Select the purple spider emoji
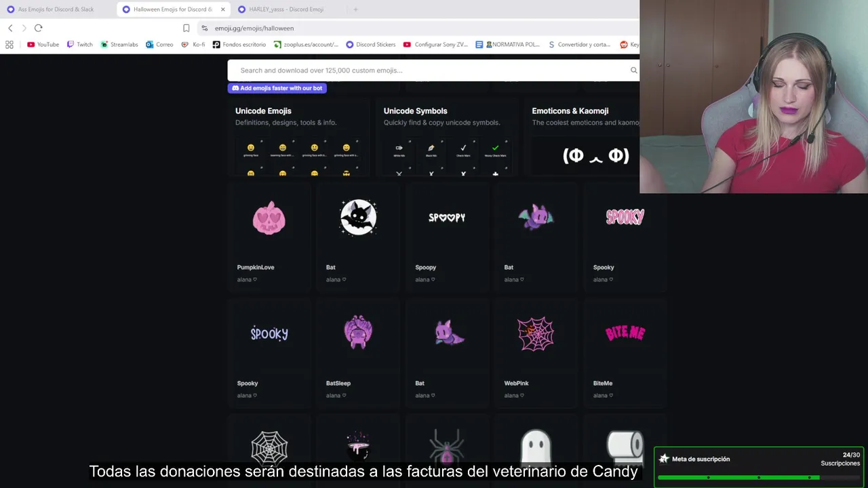This screenshot has width=868, height=488. (447, 447)
